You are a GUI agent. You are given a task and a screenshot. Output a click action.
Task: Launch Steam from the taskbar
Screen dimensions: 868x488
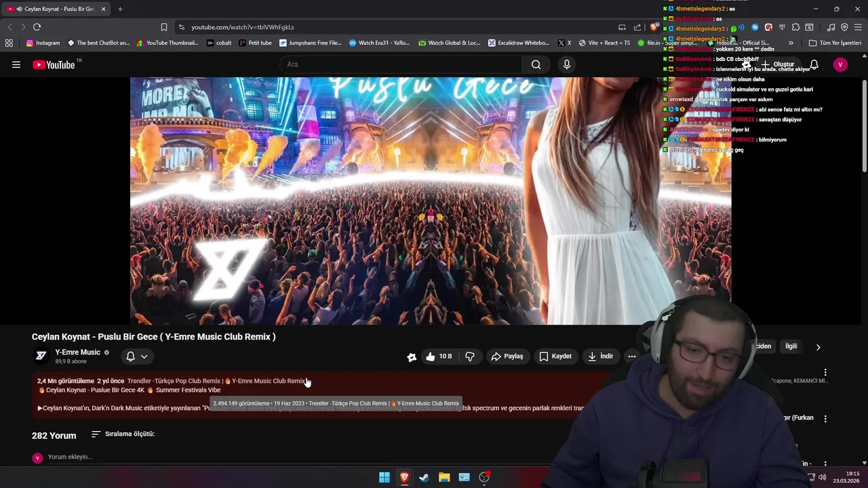(x=424, y=477)
